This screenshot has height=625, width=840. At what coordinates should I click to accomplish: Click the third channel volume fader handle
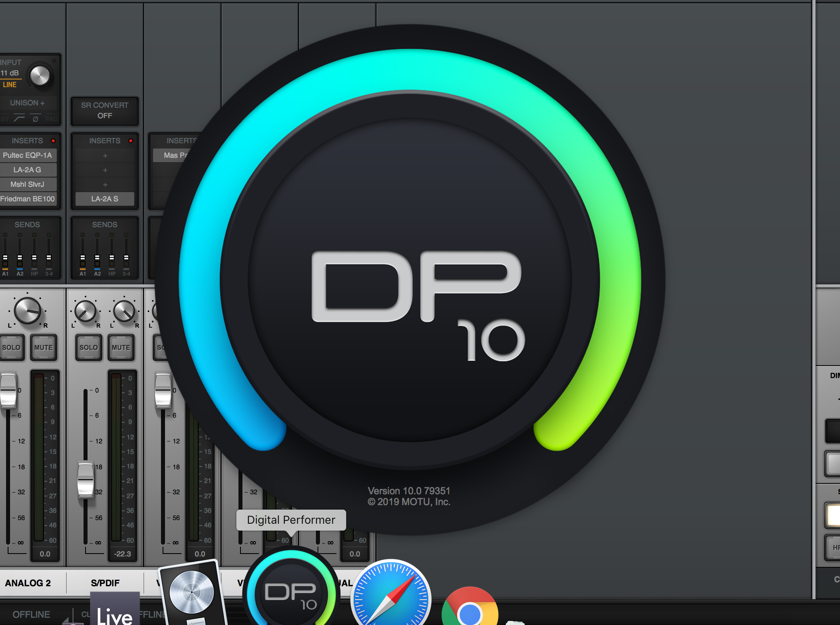pos(163,390)
